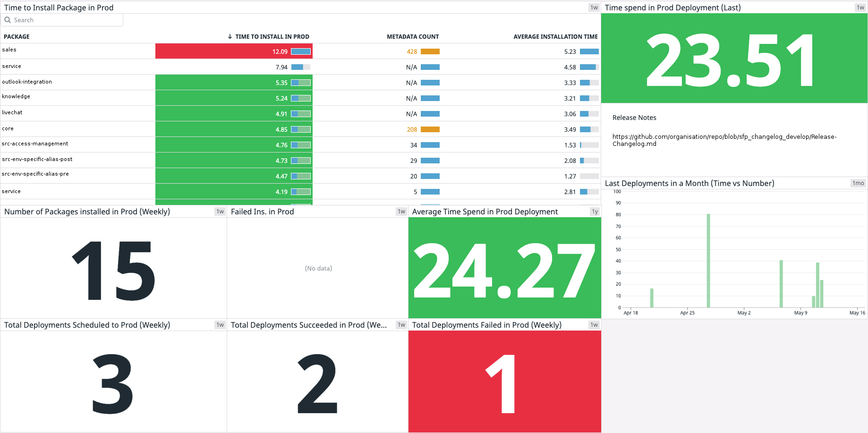Open the 1w badge on Failed Ins. in Prod widget

click(x=401, y=212)
